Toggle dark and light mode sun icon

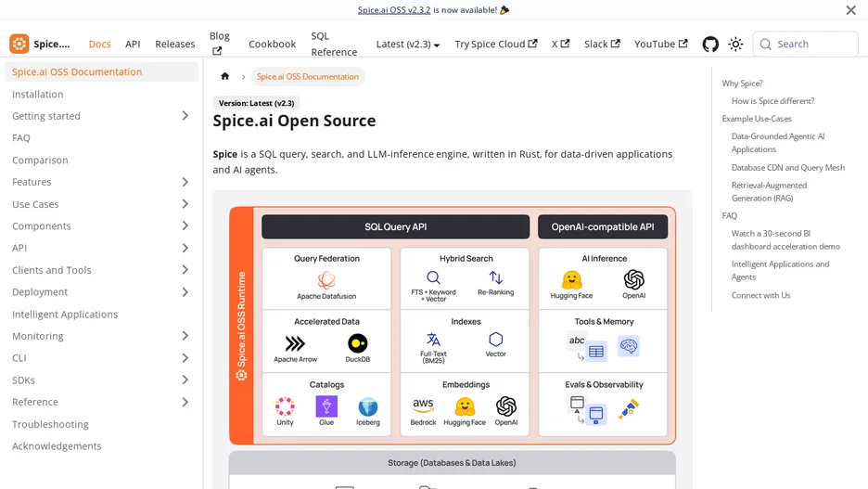tap(735, 45)
